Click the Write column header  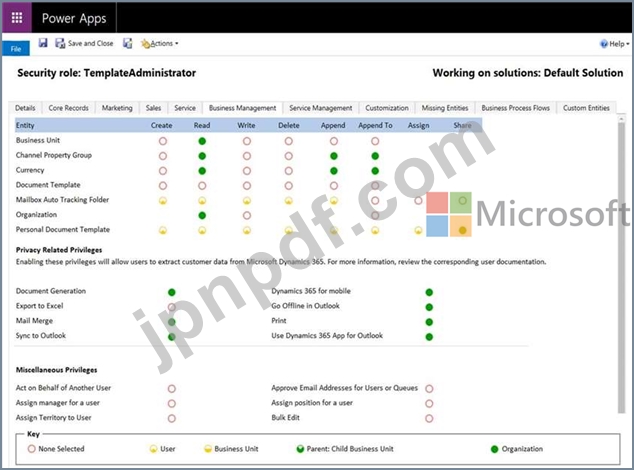pos(246,125)
